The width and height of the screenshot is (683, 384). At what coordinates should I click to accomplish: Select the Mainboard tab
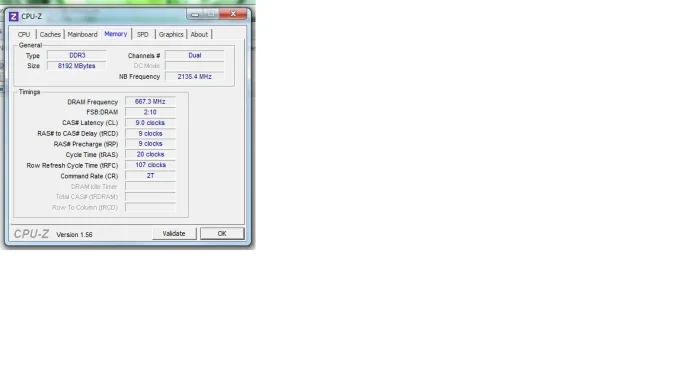click(x=82, y=34)
